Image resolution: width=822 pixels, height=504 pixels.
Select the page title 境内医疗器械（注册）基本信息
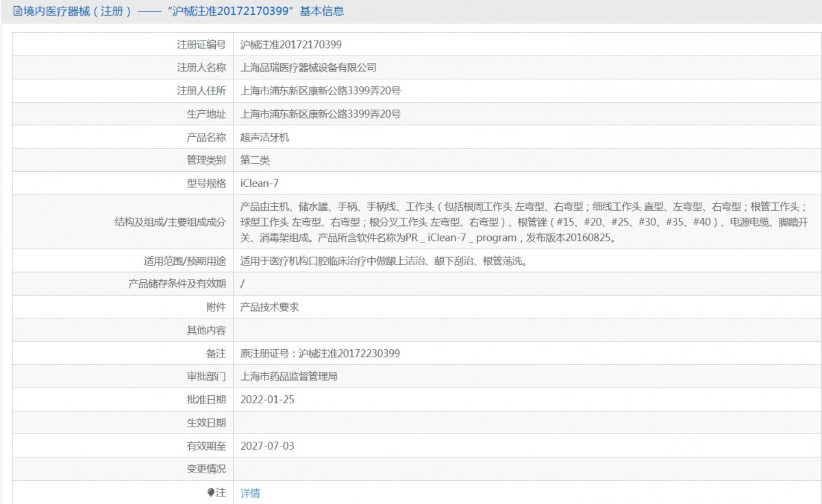pos(184,11)
